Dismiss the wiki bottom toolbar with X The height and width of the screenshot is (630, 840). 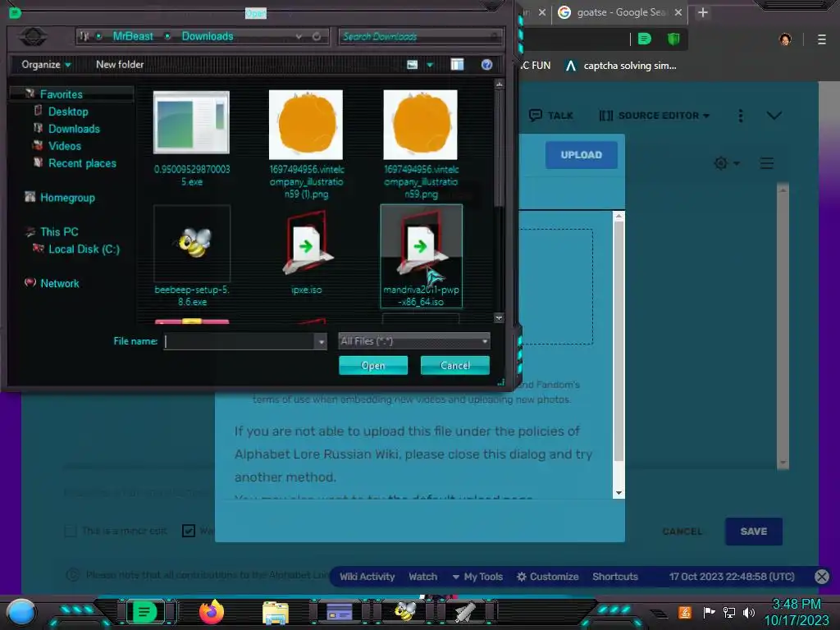[x=821, y=577]
